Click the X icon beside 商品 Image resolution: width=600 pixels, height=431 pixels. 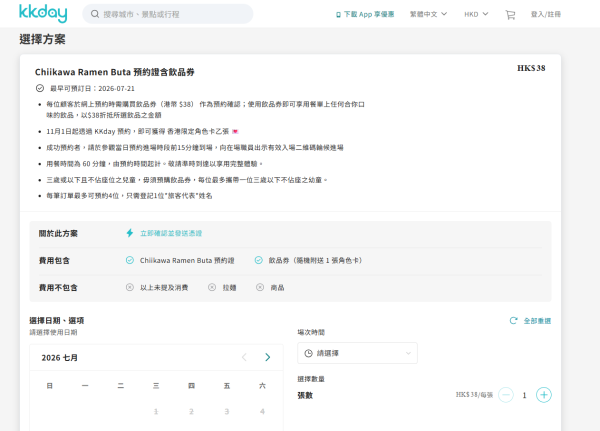click(260, 287)
